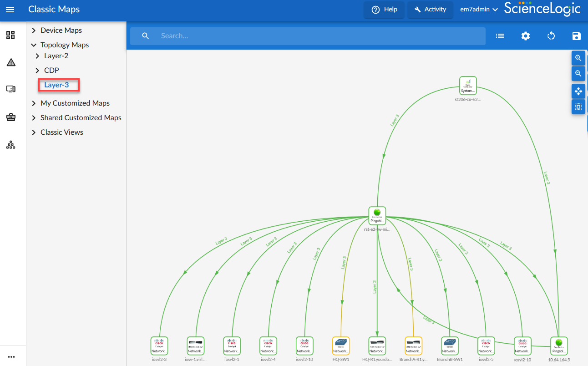Open the em7admin user dropdown
The height and width of the screenshot is (366, 588).
[x=479, y=10]
